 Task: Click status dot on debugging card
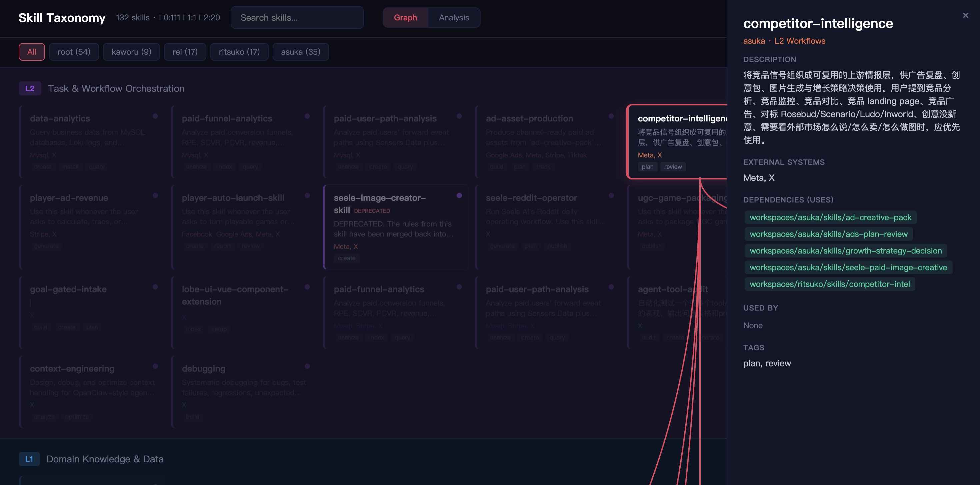(x=307, y=366)
